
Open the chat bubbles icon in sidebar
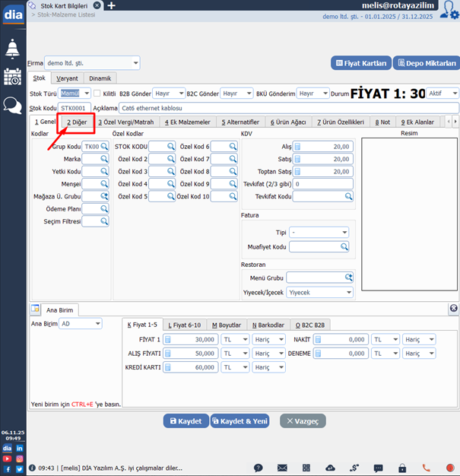(x=13, y=106)
